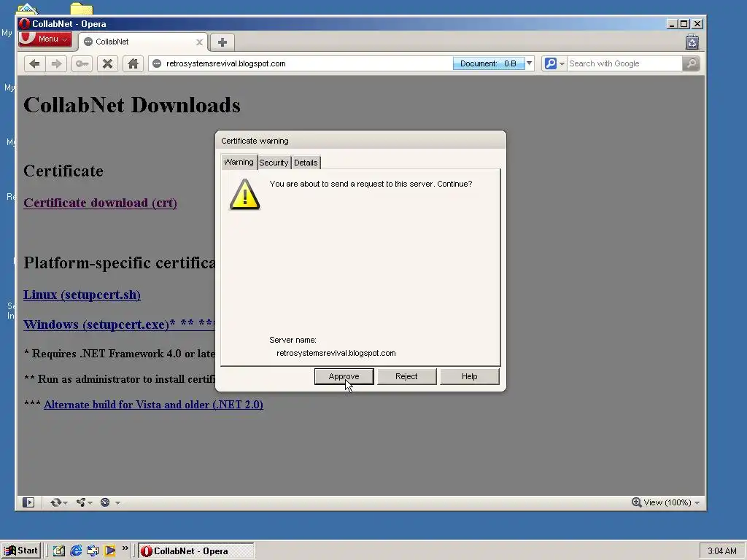
Task: Approve the certificate request
Action: (344, 376)
